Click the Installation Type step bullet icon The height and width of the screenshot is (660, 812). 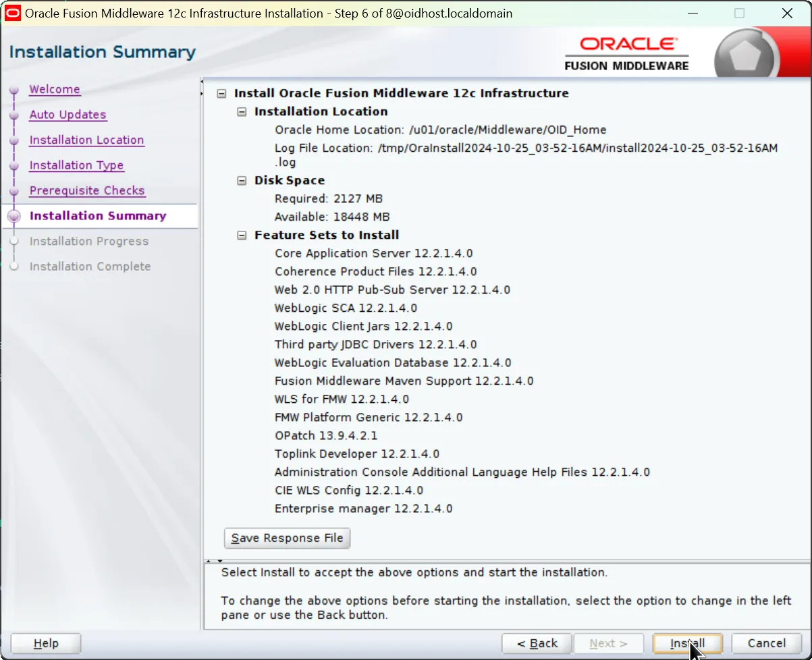(x=13, y=166)
